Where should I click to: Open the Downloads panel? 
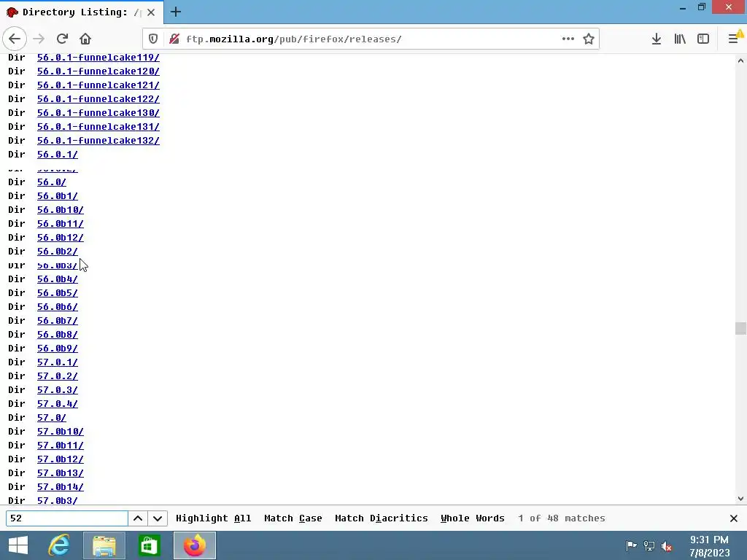pos(656,39)
